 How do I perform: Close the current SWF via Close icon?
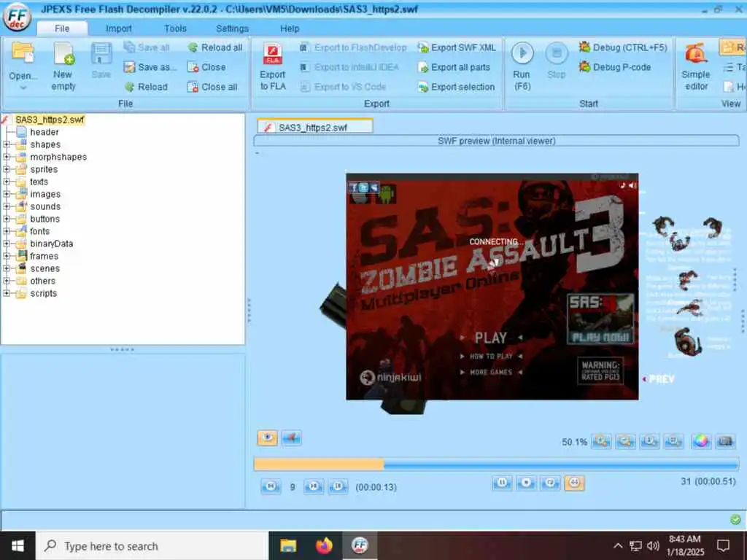[x=193, y=67]
